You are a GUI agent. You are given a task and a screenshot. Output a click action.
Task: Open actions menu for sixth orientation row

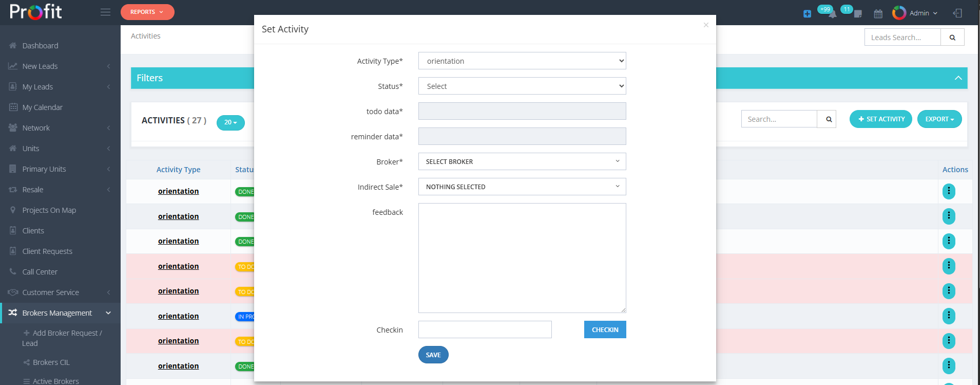coord(949,316)
